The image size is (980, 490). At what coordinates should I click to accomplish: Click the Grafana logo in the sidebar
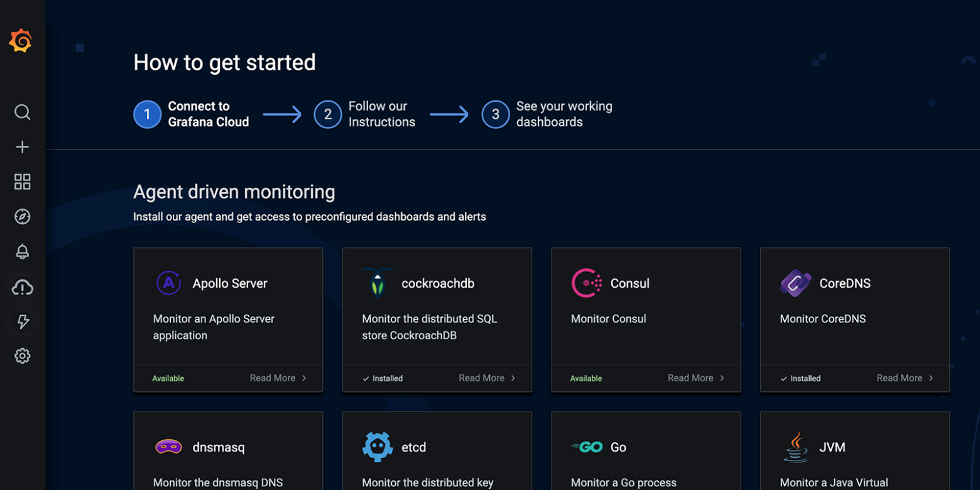(x=21, y=40)
